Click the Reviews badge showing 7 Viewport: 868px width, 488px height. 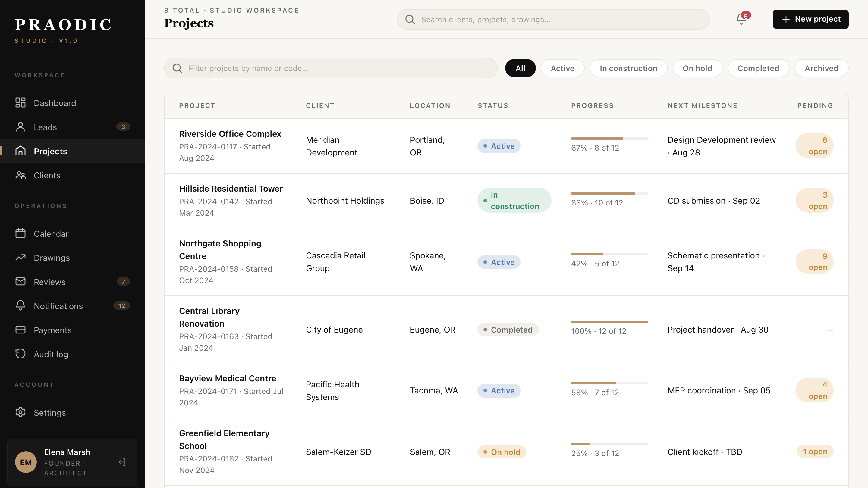tap(123, 281)
